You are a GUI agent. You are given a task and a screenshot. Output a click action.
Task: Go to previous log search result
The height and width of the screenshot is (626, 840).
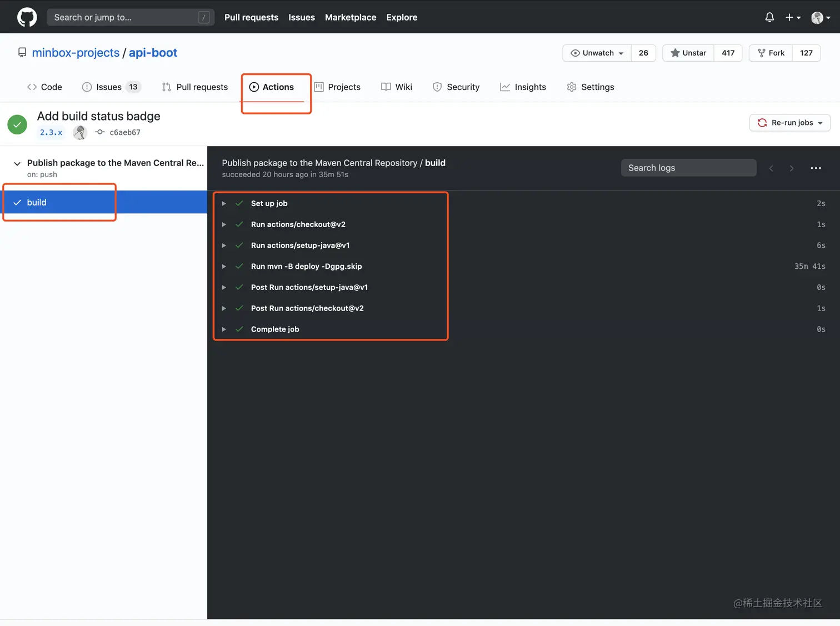[x=771, y=168]
